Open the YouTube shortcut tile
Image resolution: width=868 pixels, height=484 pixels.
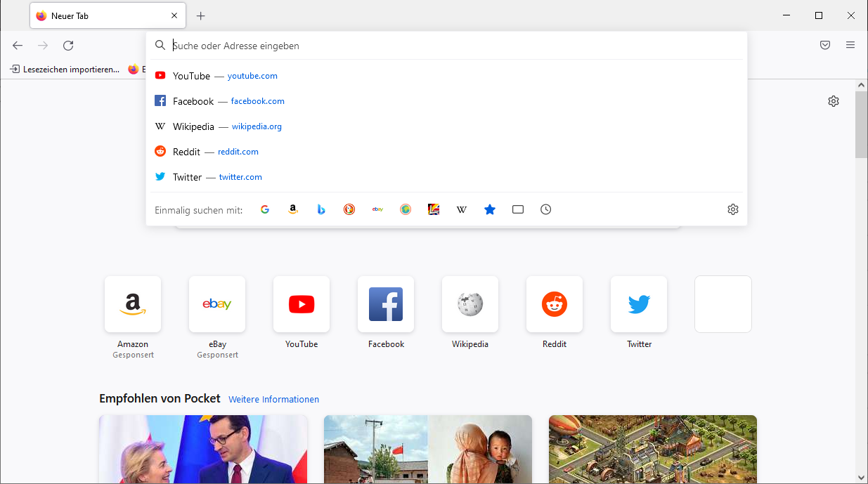pyautogui.click(x=302, y=304)
